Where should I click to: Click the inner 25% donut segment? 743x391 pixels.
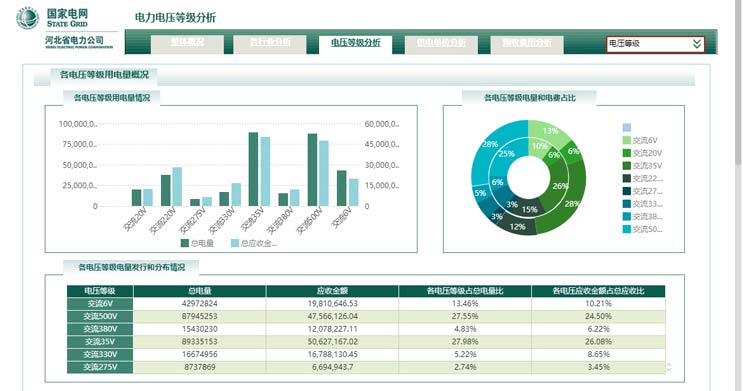click(x=507, y=154)
